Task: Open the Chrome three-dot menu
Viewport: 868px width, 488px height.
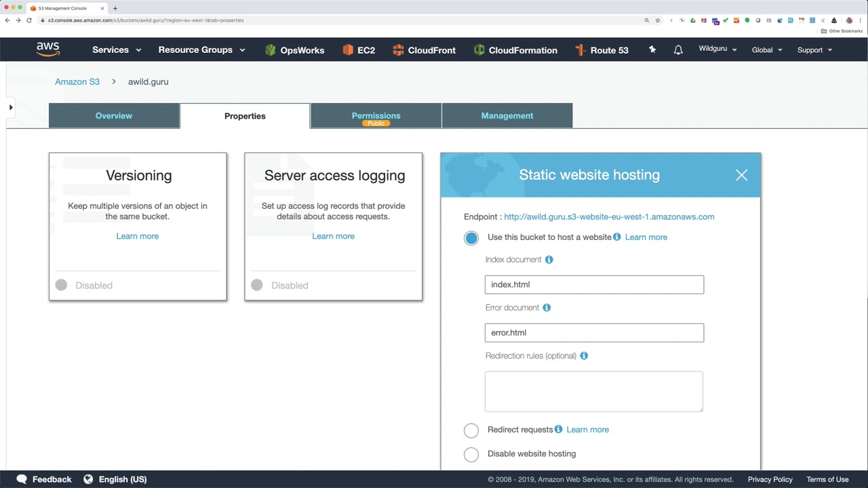Action: 861,20
